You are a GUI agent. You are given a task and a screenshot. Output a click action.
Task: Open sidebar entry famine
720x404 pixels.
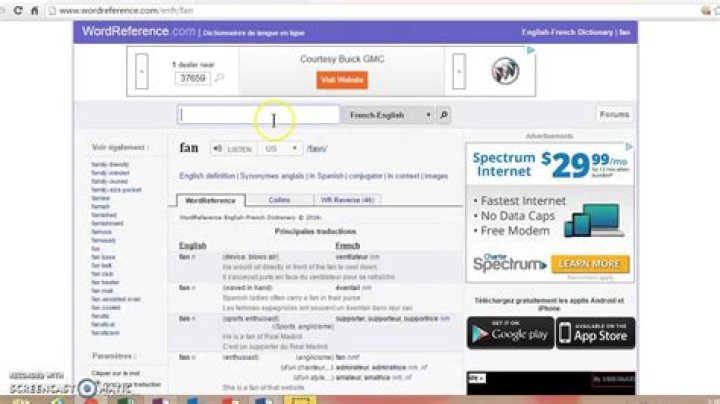[x=100, y=198]
